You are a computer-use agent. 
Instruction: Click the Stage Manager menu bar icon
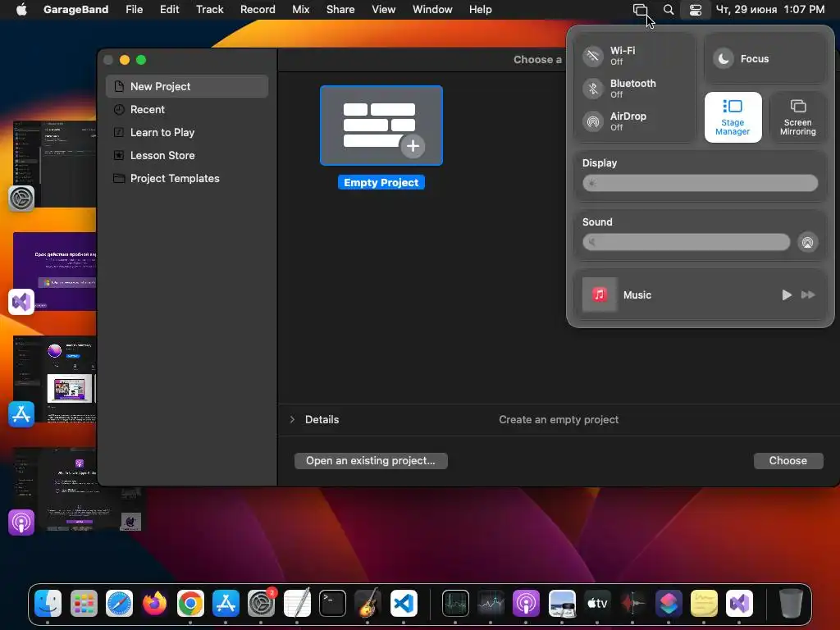coord(640,10)
